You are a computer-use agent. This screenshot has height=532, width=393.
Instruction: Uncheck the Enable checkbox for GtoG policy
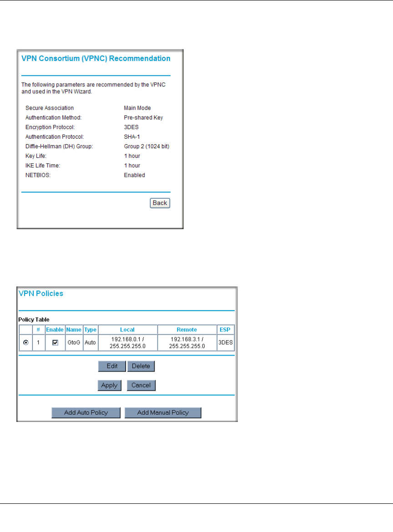tap(55, 343)
